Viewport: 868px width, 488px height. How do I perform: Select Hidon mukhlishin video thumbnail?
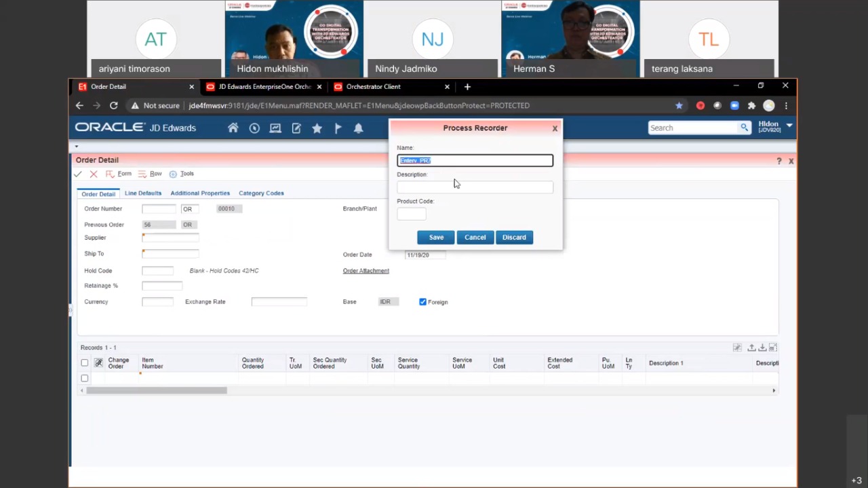click(x=294, y=39)
